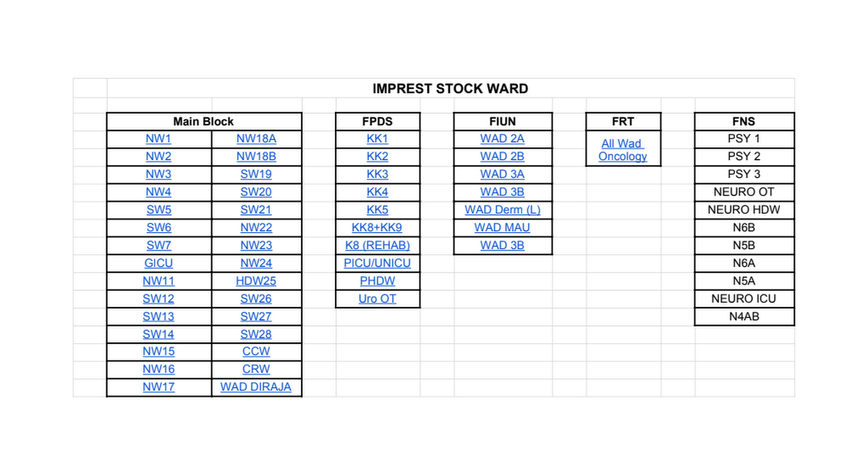This screenshot has height=456, width=868.
Task: Click the KK8+KK9 link
Action: coord(378,228)
